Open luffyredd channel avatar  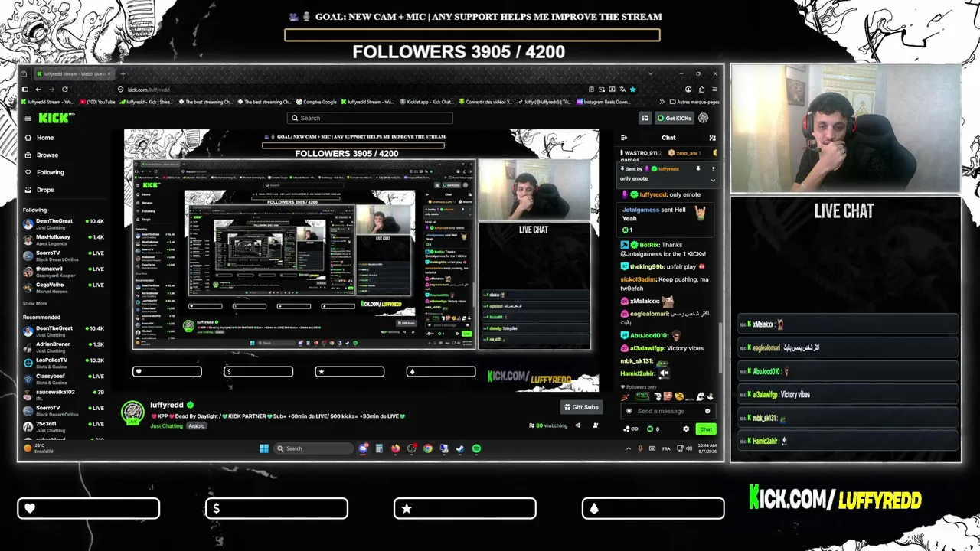pyautogui.click(x=133, y=412)
